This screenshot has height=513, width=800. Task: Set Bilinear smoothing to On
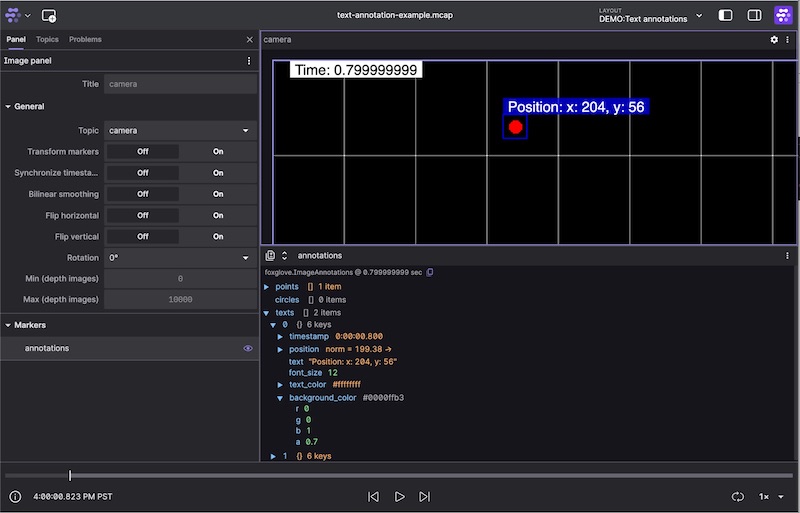click(218, 194)
